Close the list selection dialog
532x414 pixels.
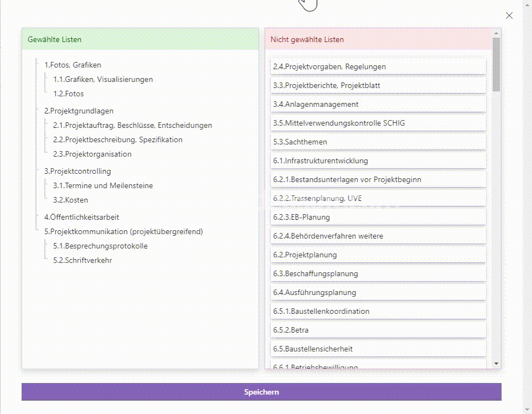(x=509, y=15)
